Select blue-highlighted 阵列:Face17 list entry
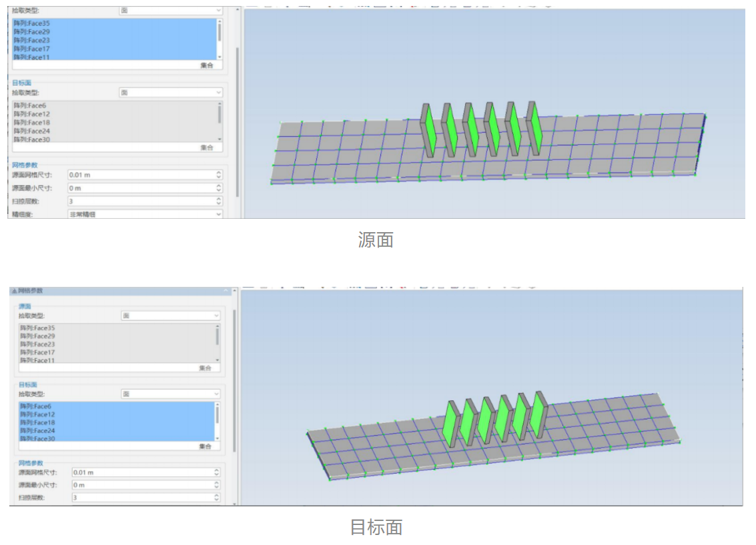This screenshot has height=545, width=756. point(32,49)
